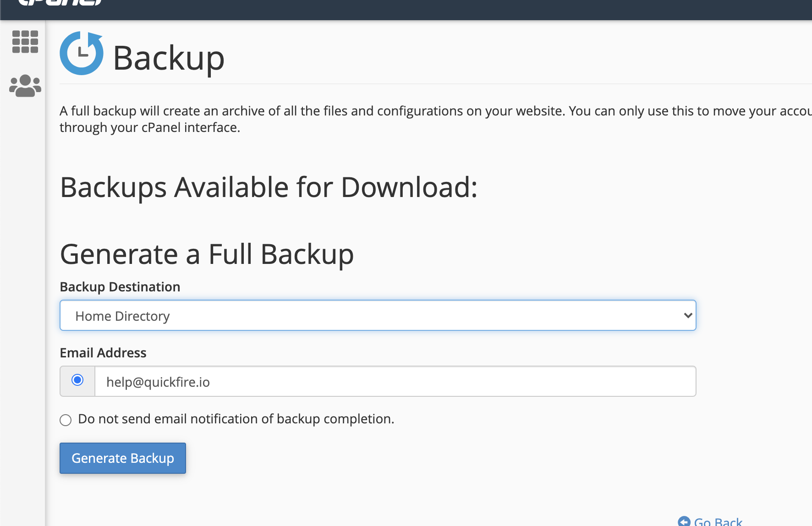Click the Backup Destination field label

(120, 287)
